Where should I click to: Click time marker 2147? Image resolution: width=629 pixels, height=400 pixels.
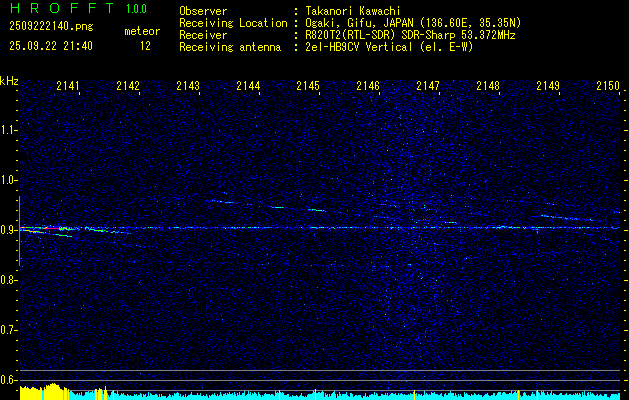pyautogui.click(x=428, y=86)
